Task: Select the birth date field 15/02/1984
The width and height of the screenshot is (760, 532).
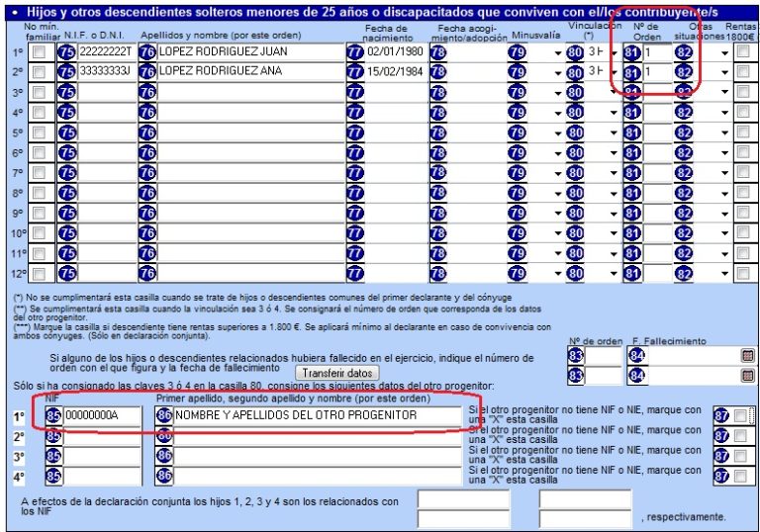Action: (396, 72)
